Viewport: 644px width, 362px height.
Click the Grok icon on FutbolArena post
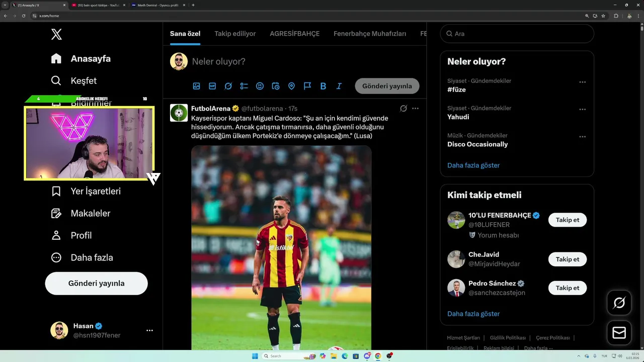click(404, 108)
